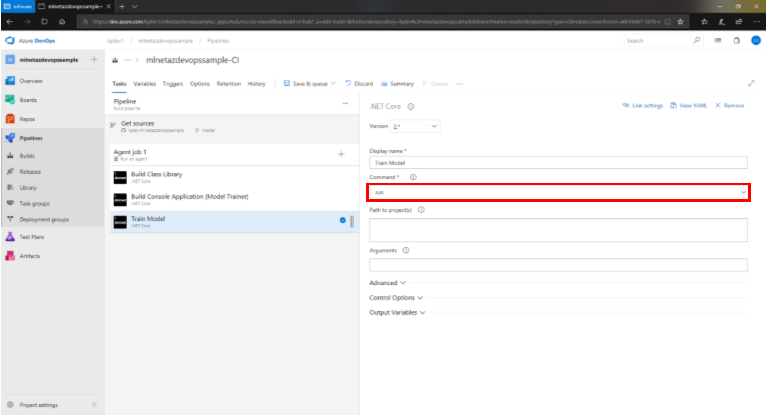
Task: Click in the Arguments input field
Action: click(x=558, y=265)
